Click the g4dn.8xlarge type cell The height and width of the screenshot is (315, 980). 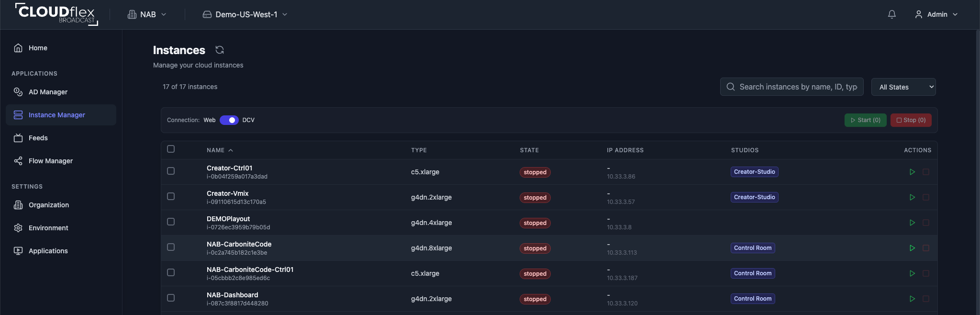(431, 248)
